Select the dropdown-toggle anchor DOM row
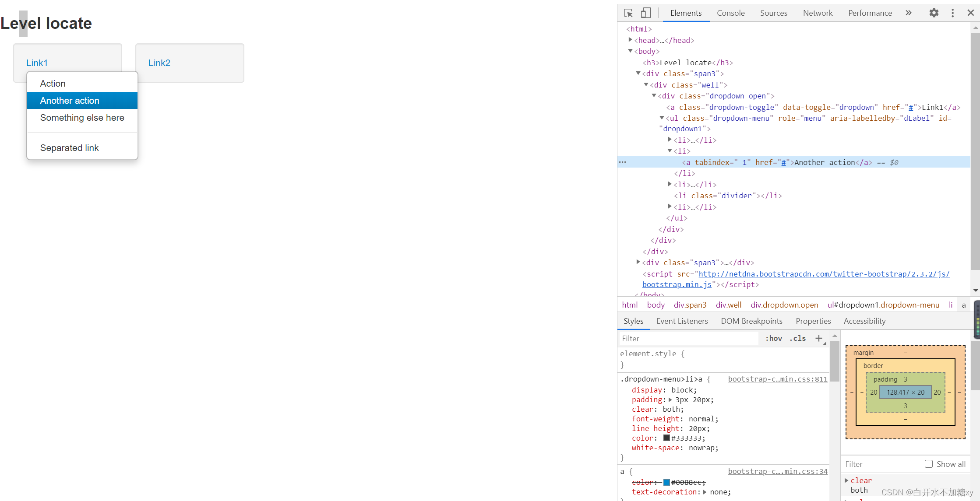980x501 pixels. (813, 107)
